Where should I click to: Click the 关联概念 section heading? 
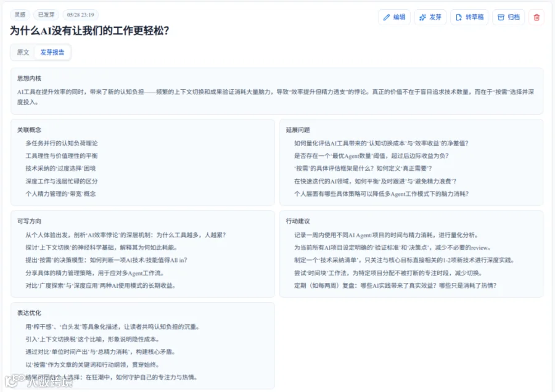pyautogui.click(x=30, y=130)
